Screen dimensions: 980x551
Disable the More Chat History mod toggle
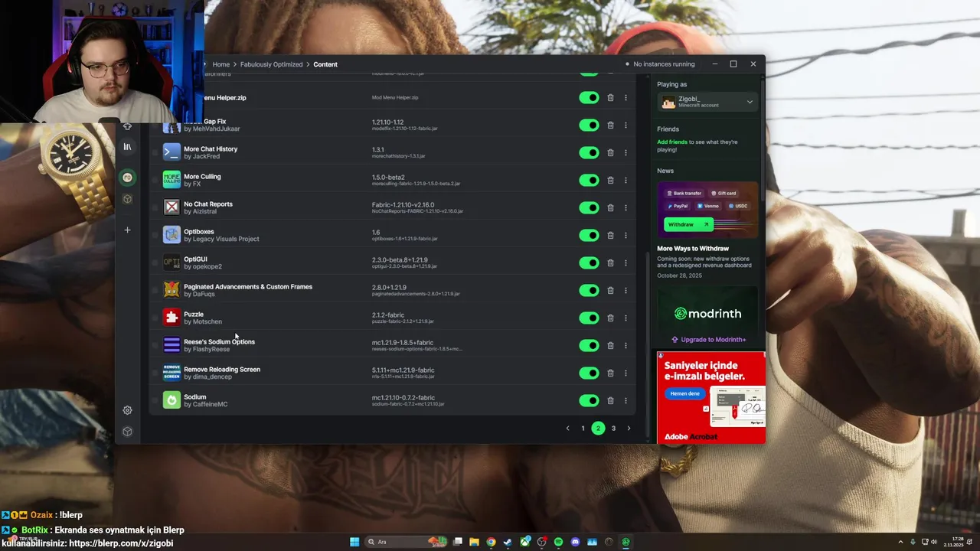click(589, 152)
